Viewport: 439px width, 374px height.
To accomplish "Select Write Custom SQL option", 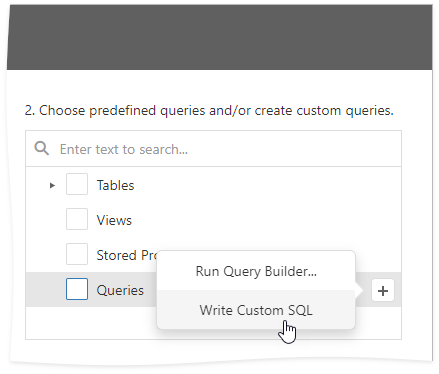I will click(x=256, y=310).
